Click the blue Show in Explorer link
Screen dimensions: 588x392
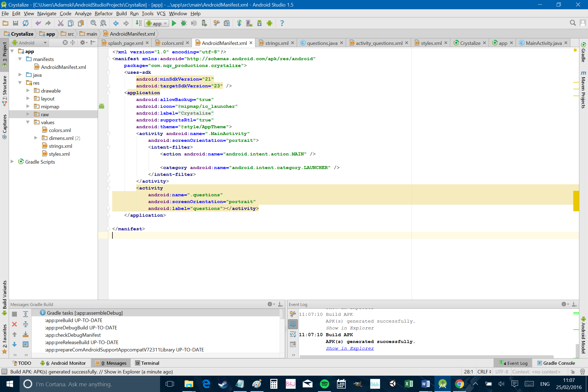pos(350,348)
